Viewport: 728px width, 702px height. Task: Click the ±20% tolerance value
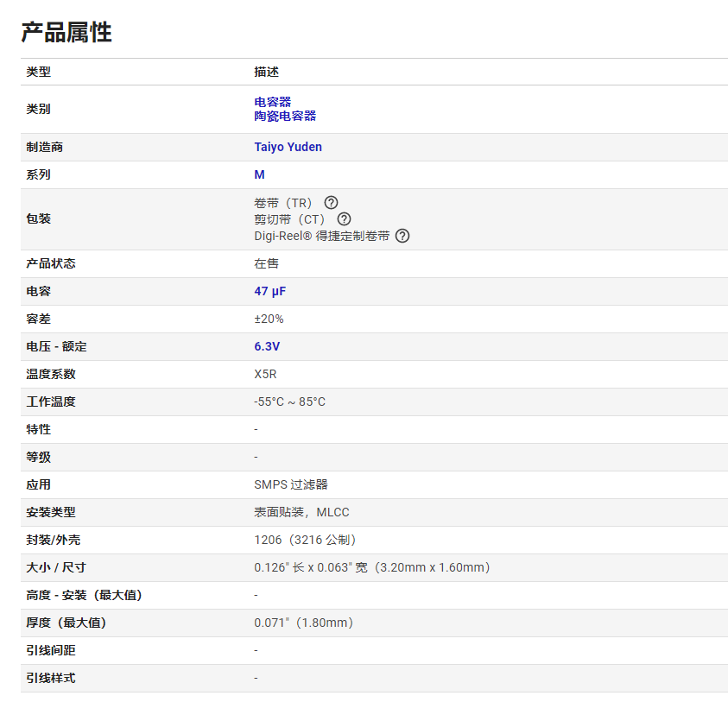[x=269, y=319]
